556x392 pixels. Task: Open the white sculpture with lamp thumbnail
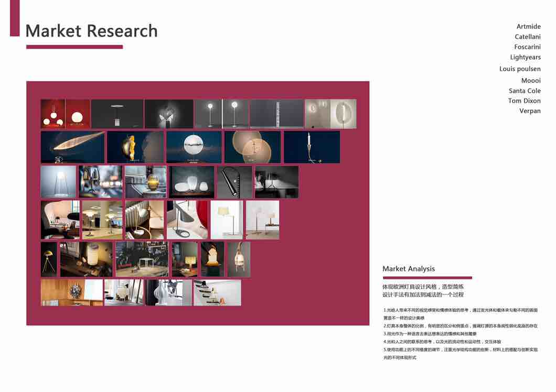click(x=168, y=293)
